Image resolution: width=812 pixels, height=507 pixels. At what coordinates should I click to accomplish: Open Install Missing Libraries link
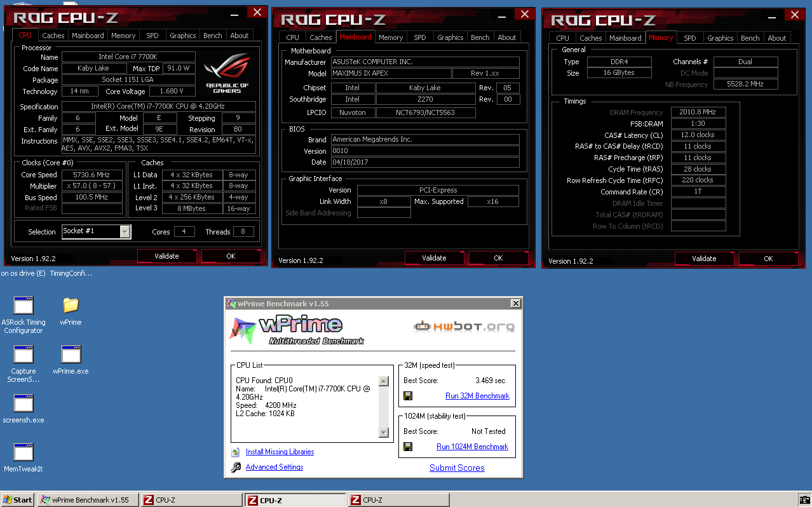click(280, 452)
